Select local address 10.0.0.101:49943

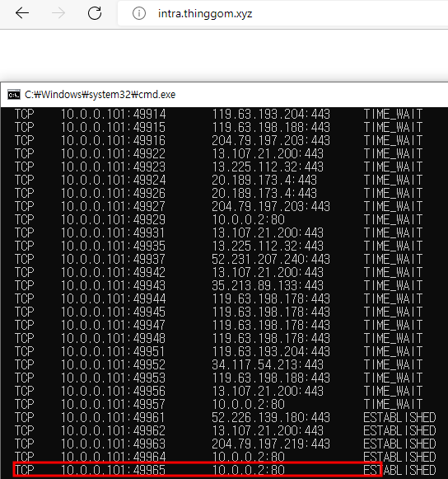click(113, 285)
